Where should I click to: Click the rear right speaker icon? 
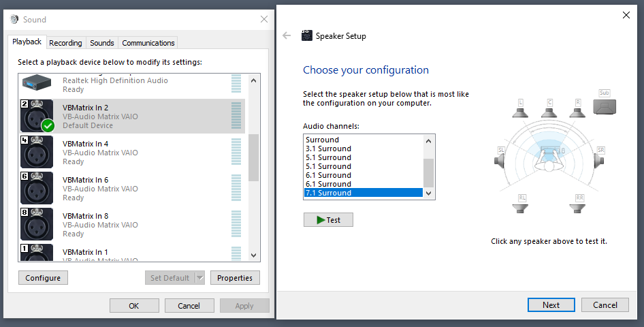(x=579, y=205)
